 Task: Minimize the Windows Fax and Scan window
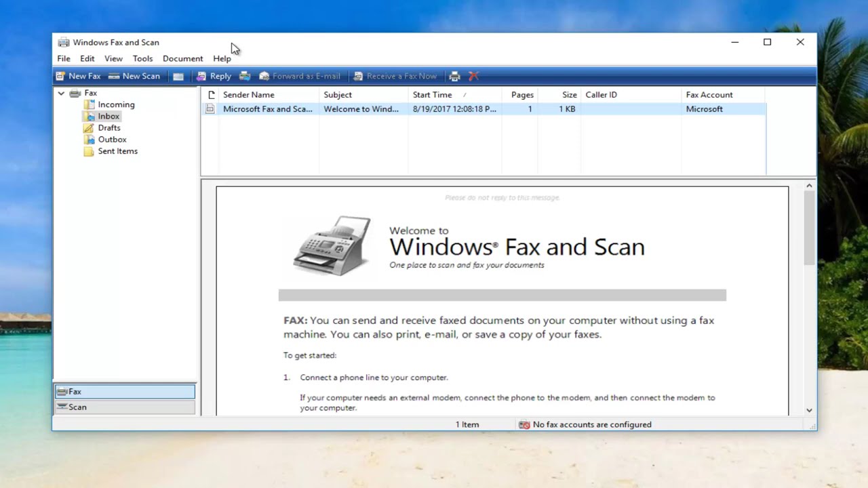click(x=734, y=42)
